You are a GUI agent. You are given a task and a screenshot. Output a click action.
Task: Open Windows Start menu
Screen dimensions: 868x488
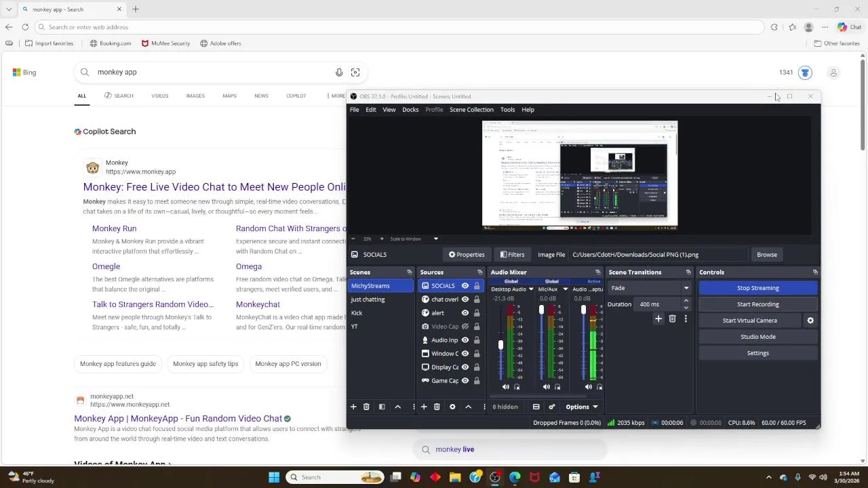(274, 477)
